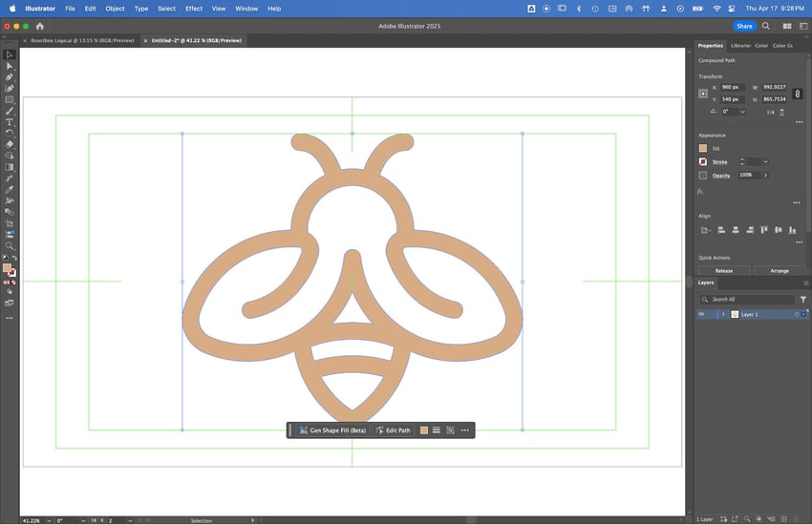812x524 pixels.
Task: Click Layer 1 target circle
Action: click(x=797, y=315)
